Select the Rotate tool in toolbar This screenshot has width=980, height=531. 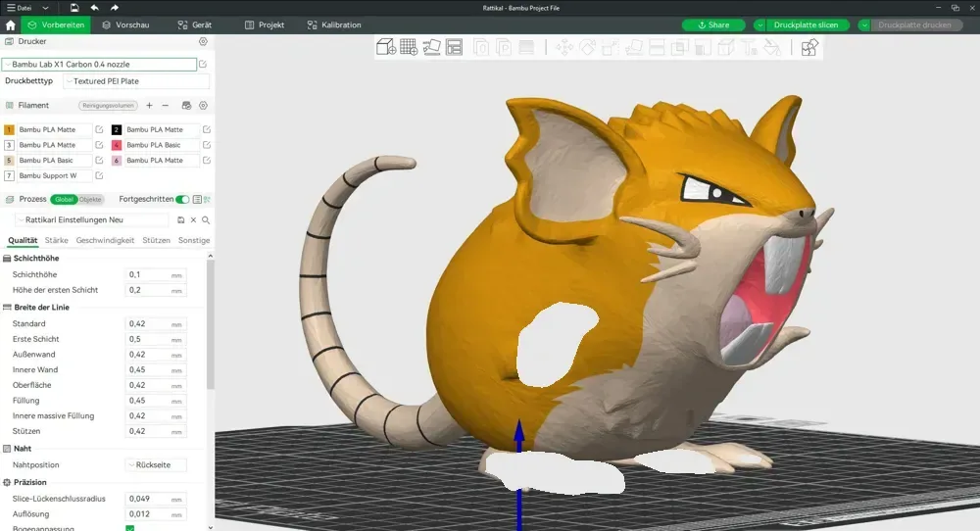587,47
